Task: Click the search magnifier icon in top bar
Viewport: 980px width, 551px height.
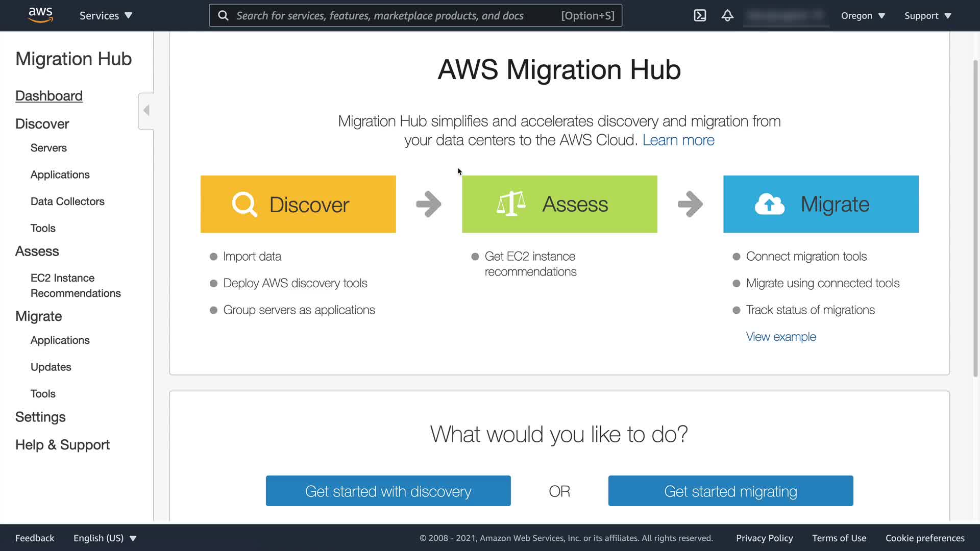Action: [x=223, y=15]
